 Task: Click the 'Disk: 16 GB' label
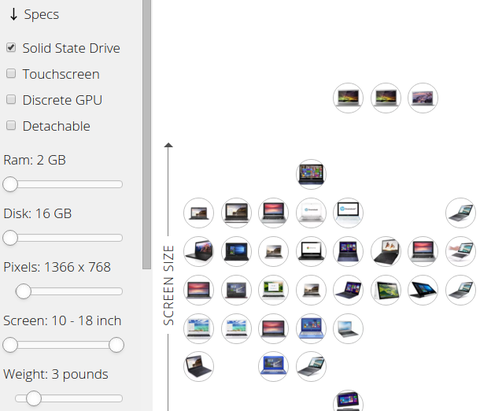[37, 214]
